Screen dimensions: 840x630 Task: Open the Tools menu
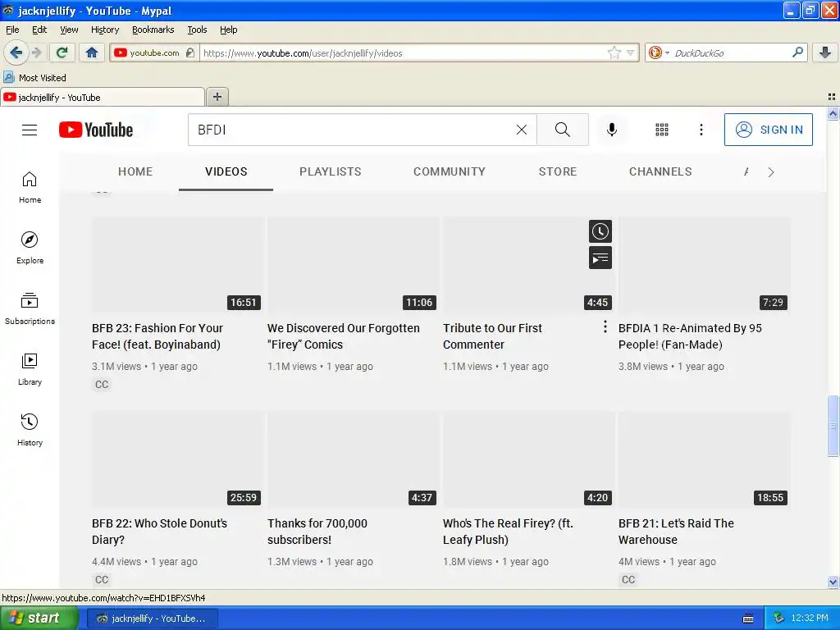pos(197,30)
